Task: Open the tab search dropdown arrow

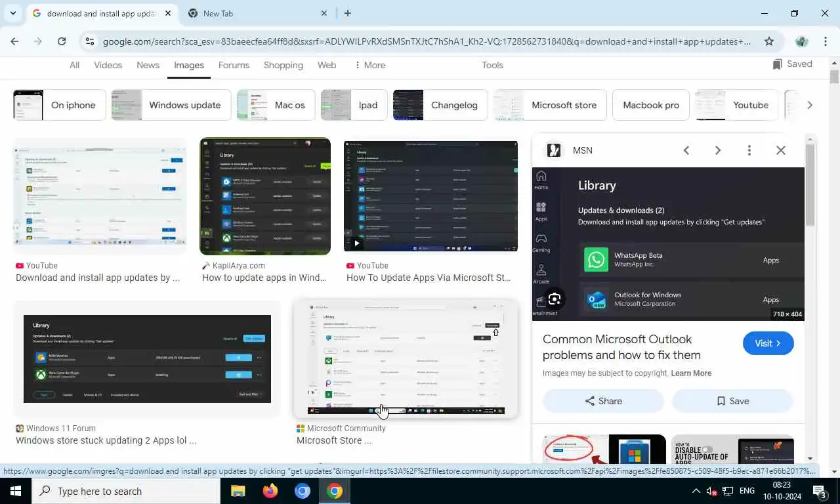Action: (x=12, y=13)
